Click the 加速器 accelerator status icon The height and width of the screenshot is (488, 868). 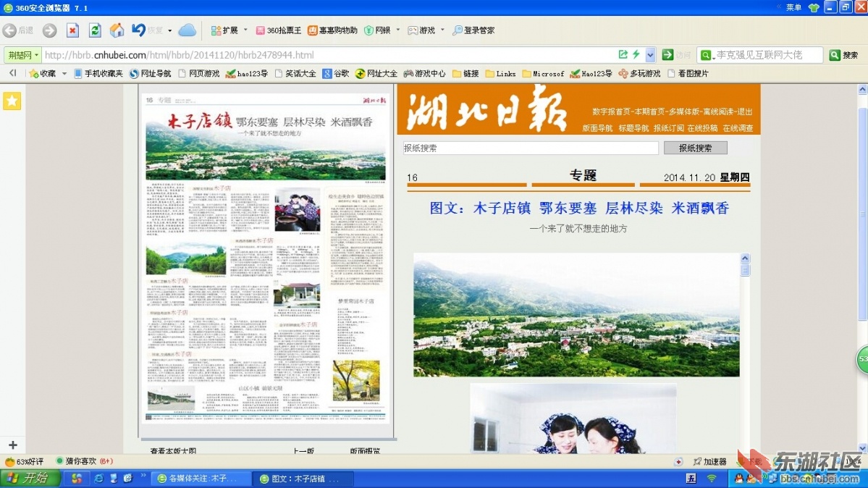coord(710,461)
